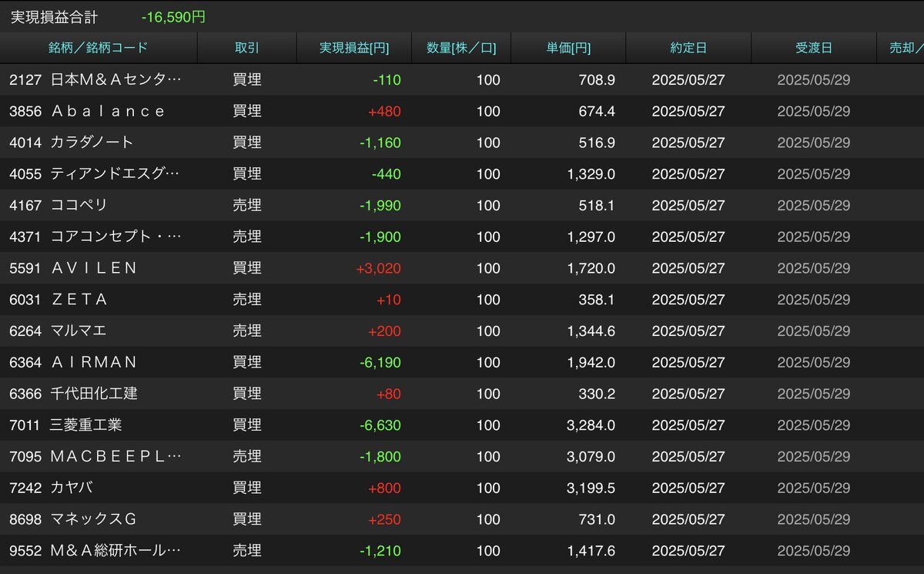Click unit price 3,199.5
924x574 pixels.
[591, 488]
